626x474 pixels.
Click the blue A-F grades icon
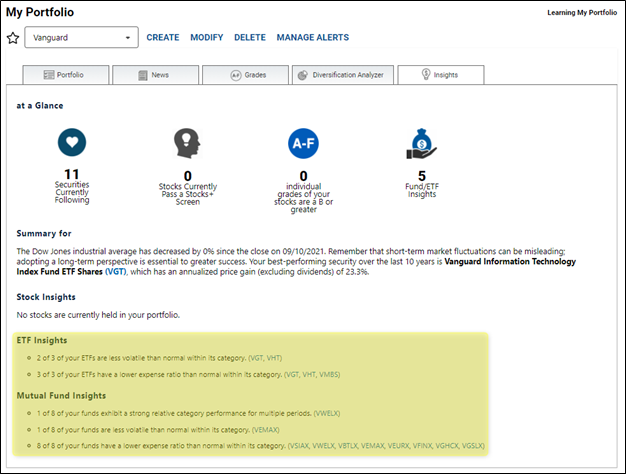pyautogui.click(x=303, y=143)
